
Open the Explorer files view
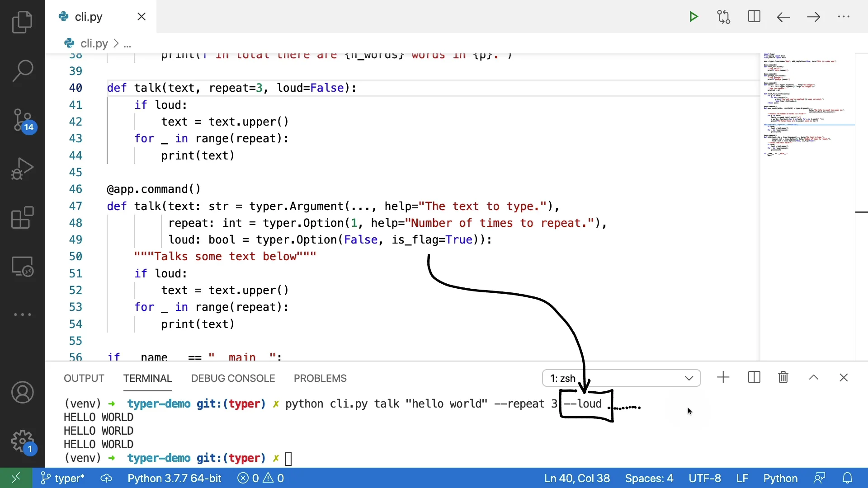click(x=22, y=22)
